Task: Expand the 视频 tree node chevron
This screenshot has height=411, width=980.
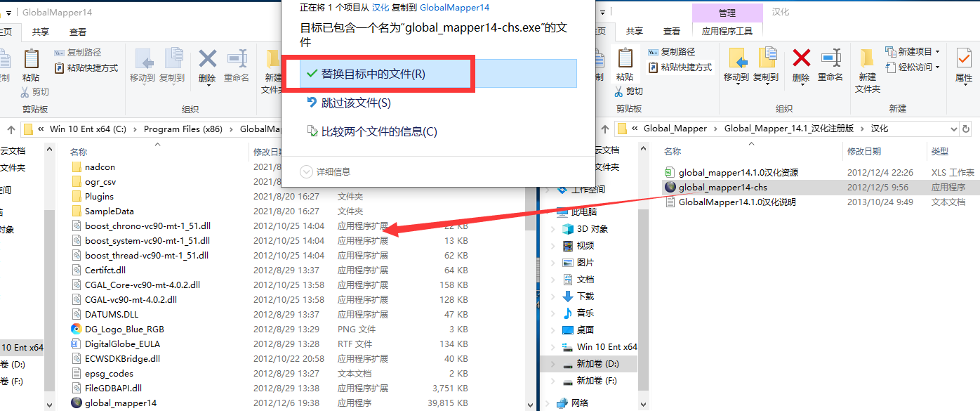Action: [554, 246]
